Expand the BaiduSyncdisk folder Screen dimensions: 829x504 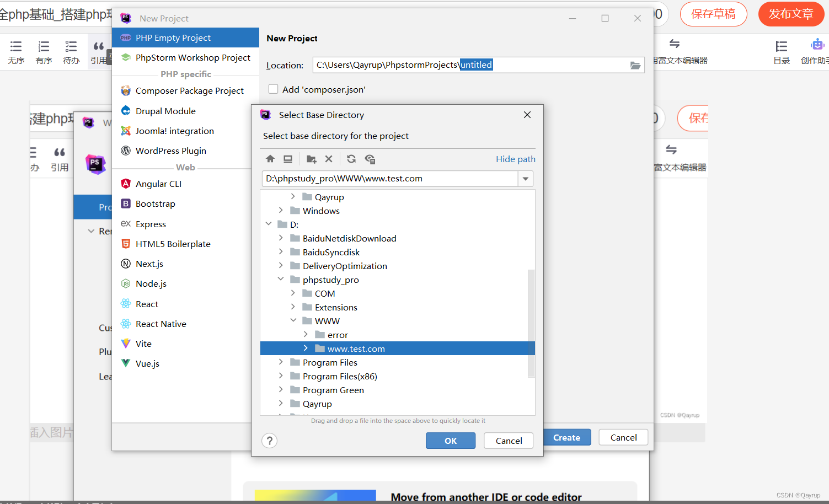(281, 251)
